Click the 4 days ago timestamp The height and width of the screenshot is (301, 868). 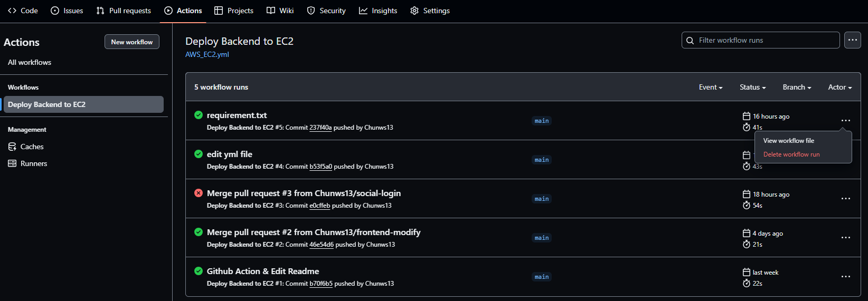point(768,234)
